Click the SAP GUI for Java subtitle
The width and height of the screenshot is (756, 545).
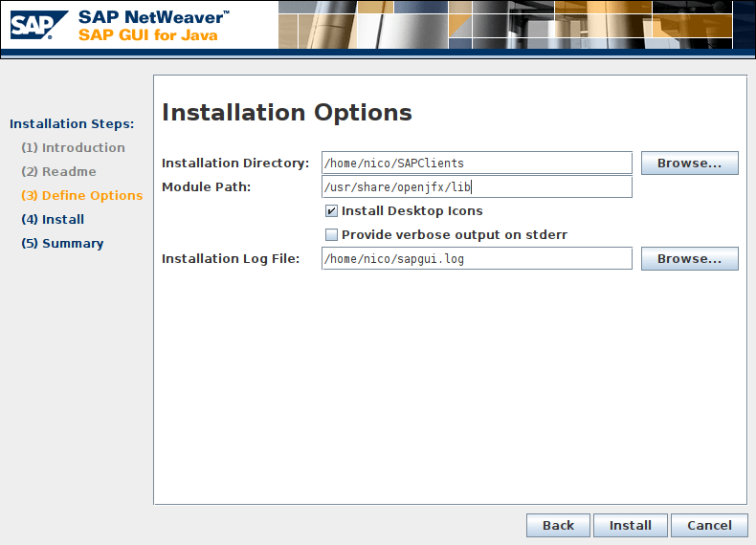click(148, 35)
